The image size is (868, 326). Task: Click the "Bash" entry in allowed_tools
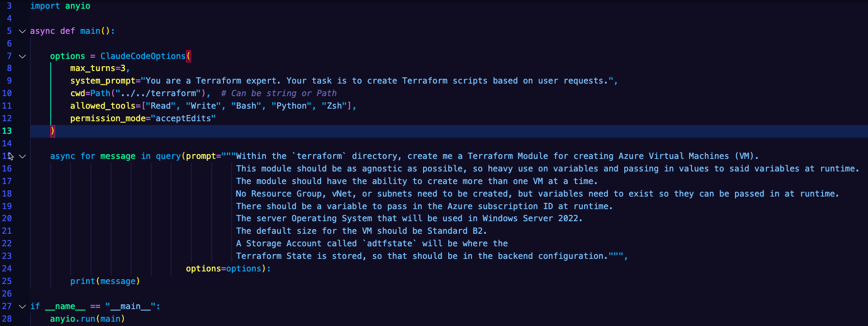click(x=246, y=106)
